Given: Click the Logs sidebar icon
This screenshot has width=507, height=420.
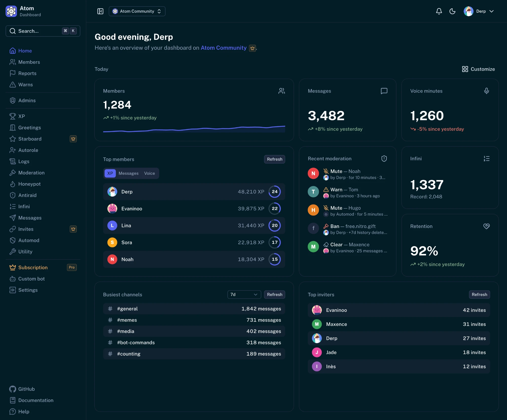Looking at the screenshot, I should pyautogui.click(x=12, y=161).
